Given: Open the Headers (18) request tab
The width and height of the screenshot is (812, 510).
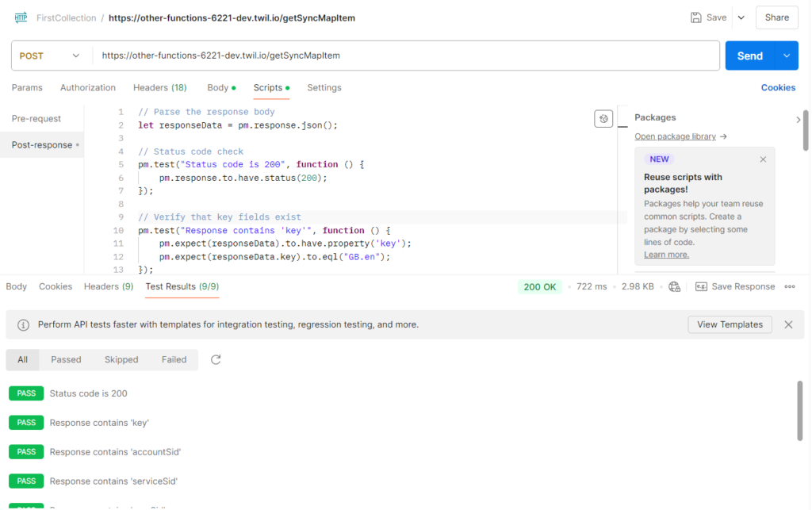Looking at the screenshot, I should (x=159, y=87).
